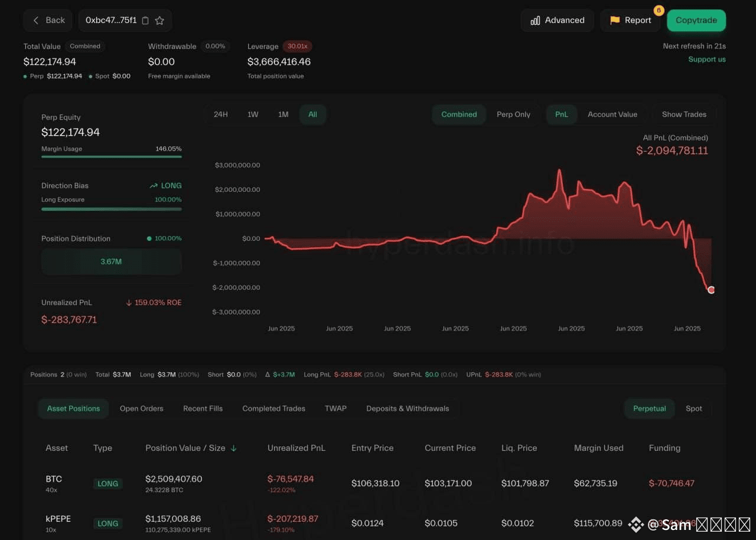The width and height of the screenshot is (756, 540).
Task: Click BTC position value $2,509,407.60
Action: coord(174,479)
